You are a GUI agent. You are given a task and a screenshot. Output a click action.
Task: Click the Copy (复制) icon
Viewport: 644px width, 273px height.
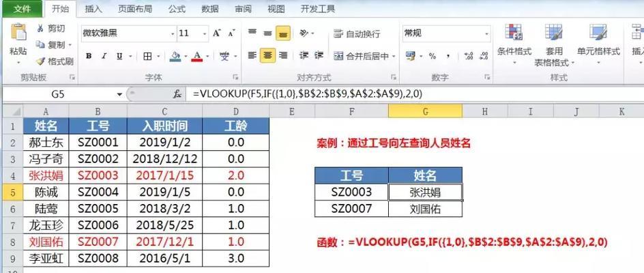coord(40,44)
